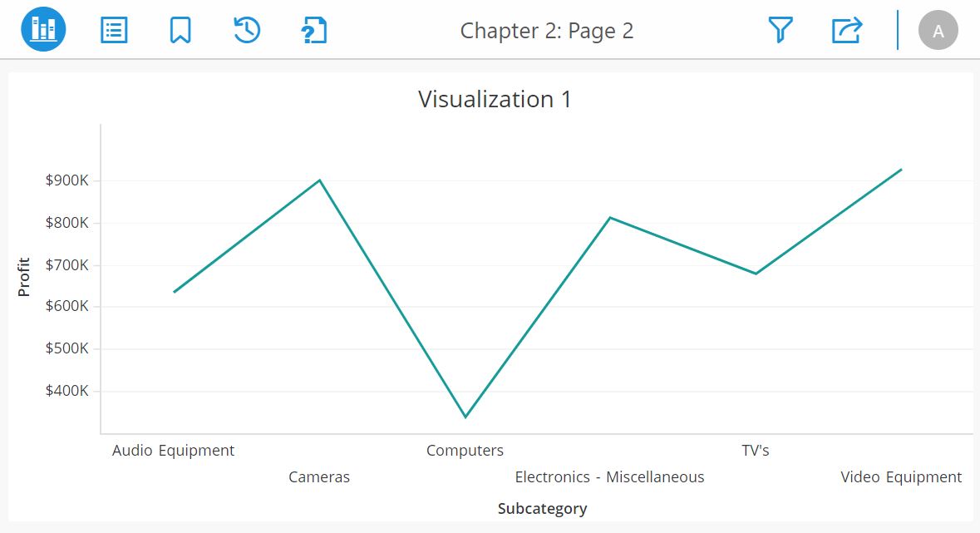Open the table of contents icon
The image size is (980, 533).
113,29
